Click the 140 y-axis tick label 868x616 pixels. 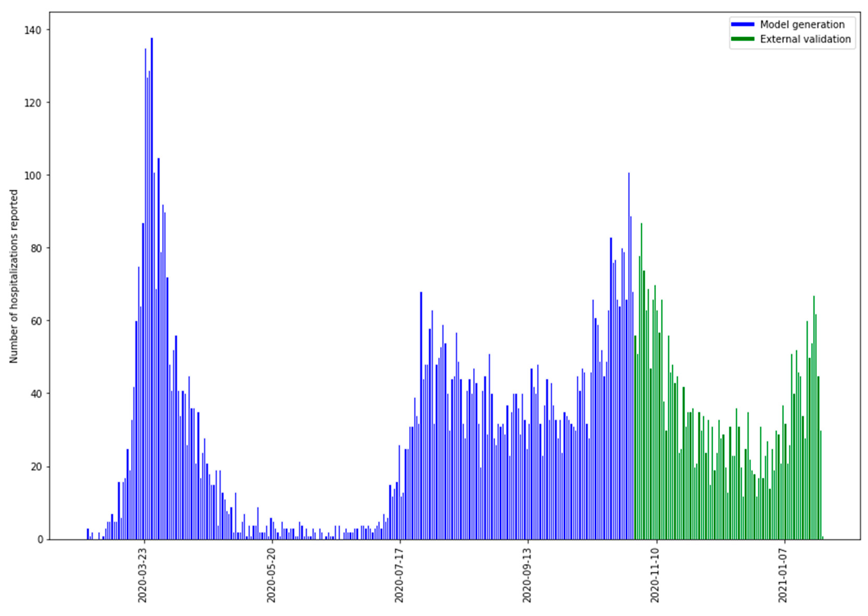click(32, 30)
